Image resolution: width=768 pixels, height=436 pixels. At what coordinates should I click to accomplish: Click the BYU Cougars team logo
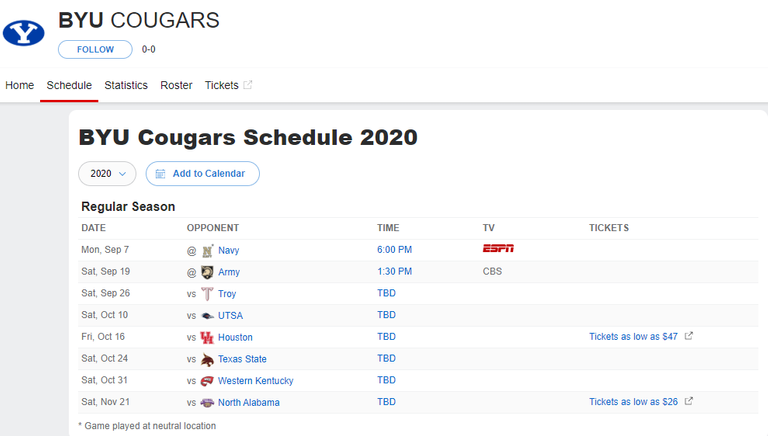(x=24, y=33)
